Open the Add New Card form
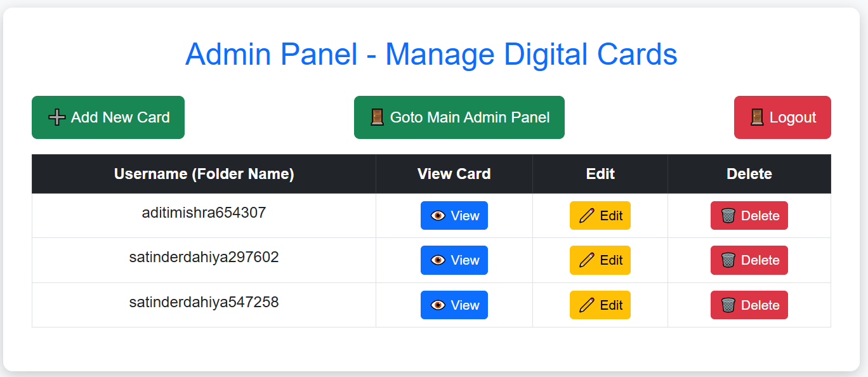The image size is (868, 377). click(x=108, y=117)
